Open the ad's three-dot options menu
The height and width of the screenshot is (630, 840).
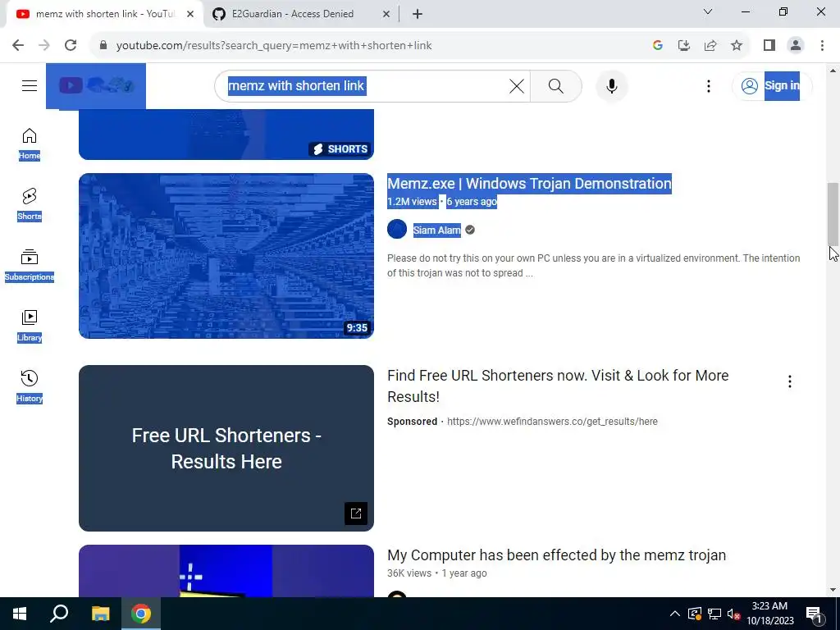point(790,381)
